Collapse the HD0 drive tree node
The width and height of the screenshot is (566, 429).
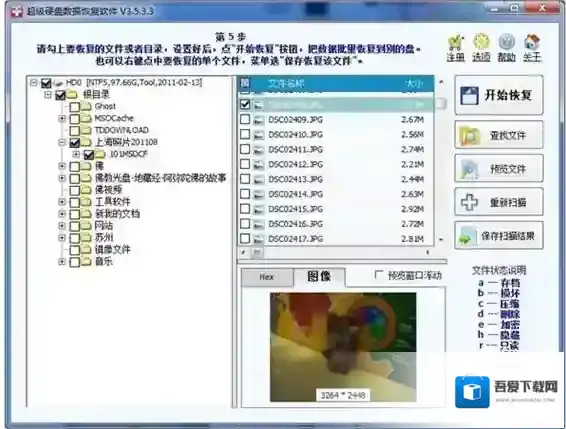[34, 83]
